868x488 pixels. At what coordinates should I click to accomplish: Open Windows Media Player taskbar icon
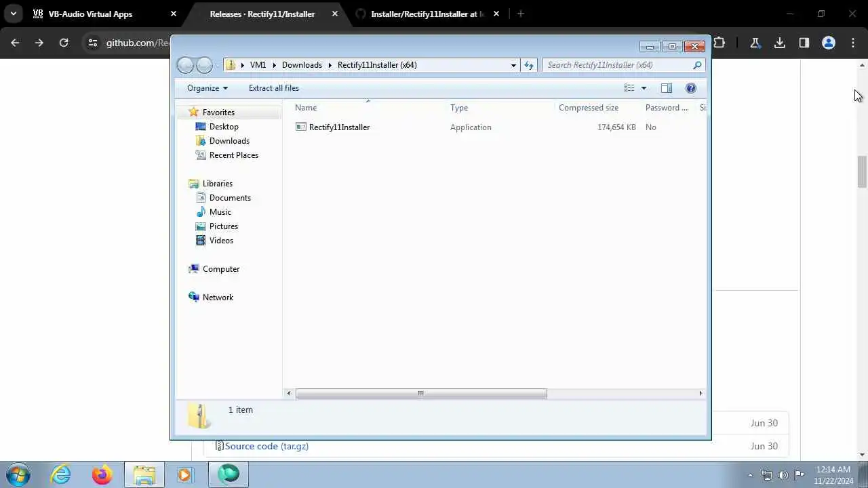185,474
